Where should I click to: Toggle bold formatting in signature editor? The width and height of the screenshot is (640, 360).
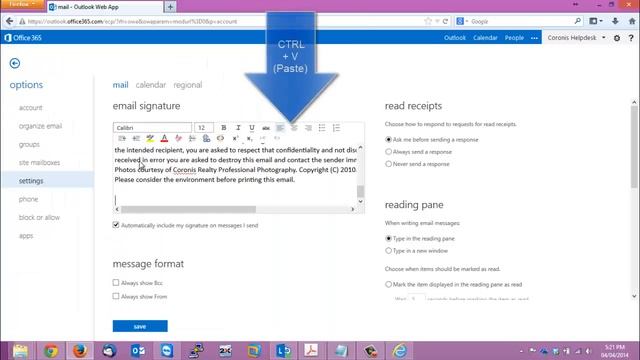pyautogui.click(x=224, y=128)
